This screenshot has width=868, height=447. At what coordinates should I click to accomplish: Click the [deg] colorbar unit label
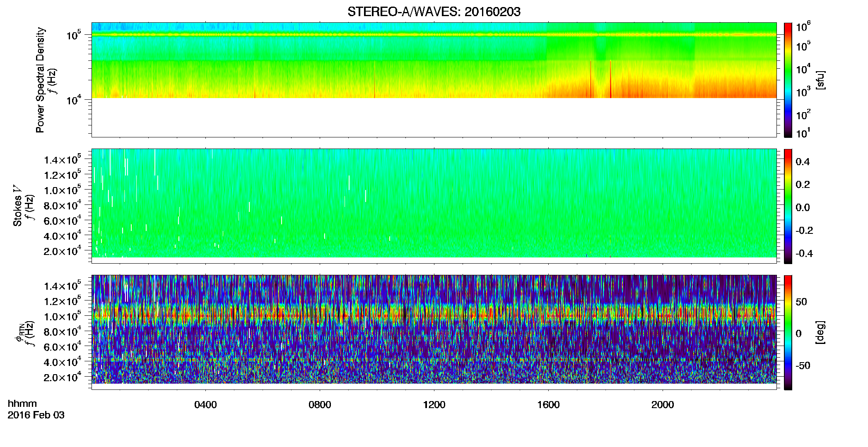point(820,332)
